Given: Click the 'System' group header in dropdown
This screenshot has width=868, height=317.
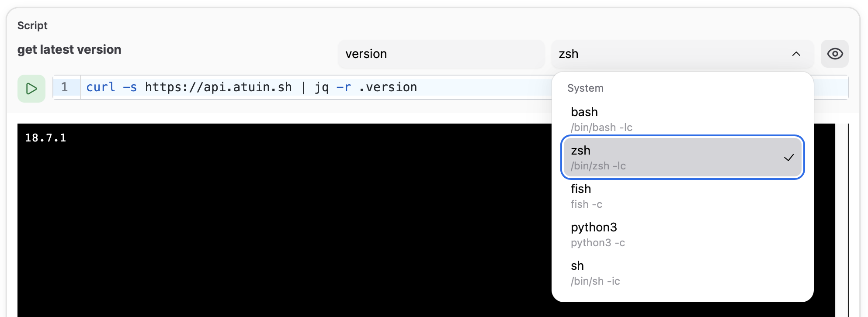Looking at the screenshot, I should [x=585, y=88].
